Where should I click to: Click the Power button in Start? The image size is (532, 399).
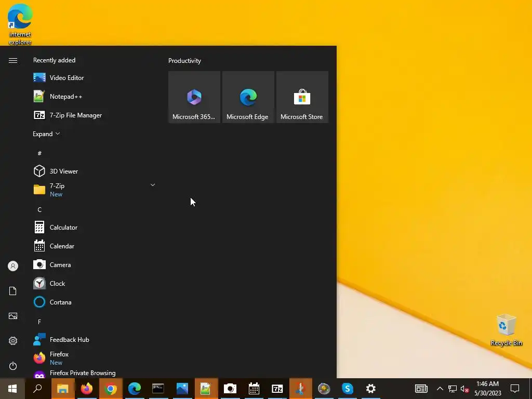click(13, 366)
